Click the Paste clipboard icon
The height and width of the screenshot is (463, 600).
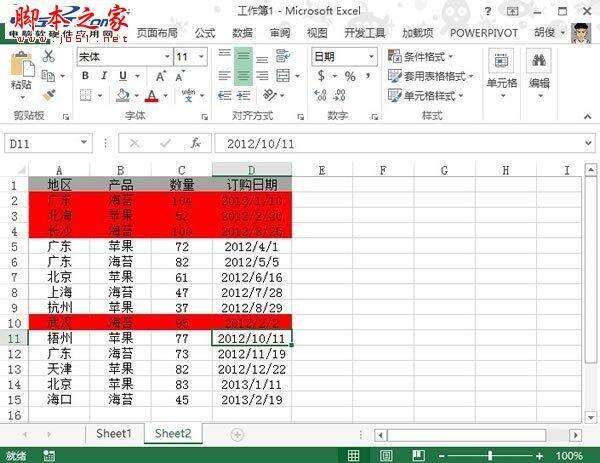(x=22, y=65)
